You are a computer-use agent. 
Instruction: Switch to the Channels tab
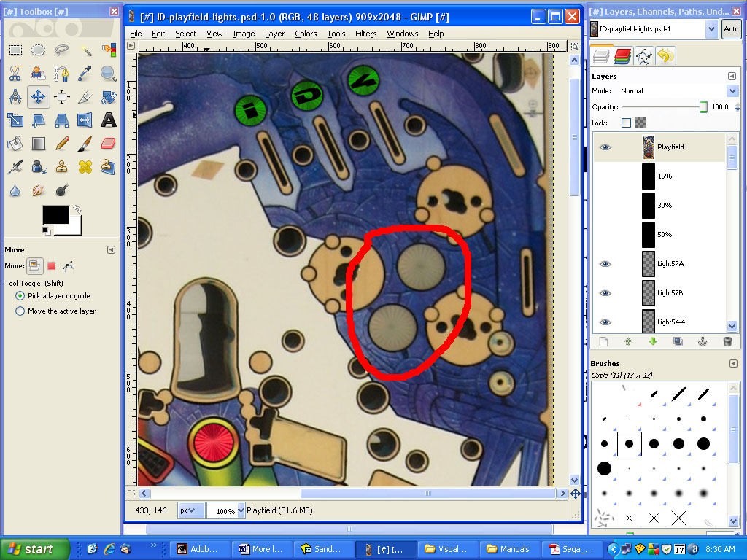point(622,55)
